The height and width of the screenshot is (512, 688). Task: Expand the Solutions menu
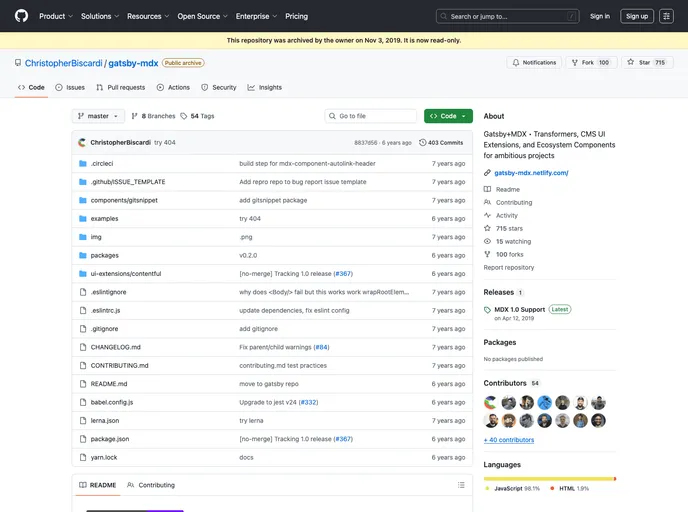(x=100, y=16)
